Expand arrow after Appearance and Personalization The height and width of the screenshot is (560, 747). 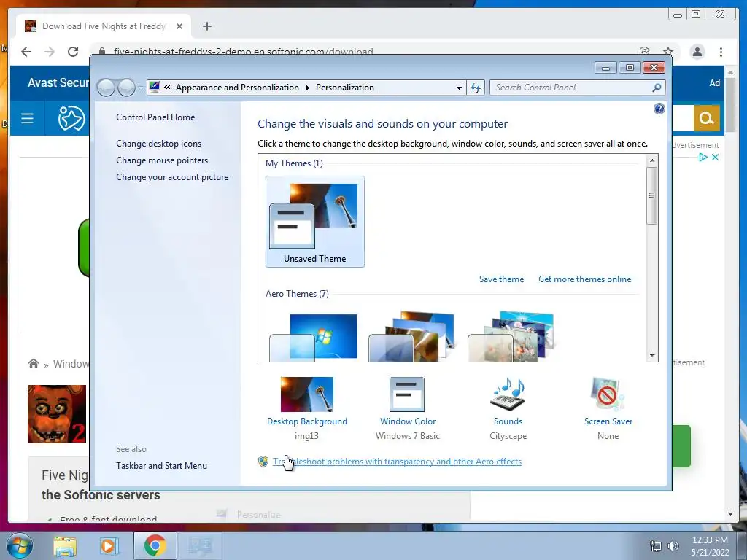(307, 87)
